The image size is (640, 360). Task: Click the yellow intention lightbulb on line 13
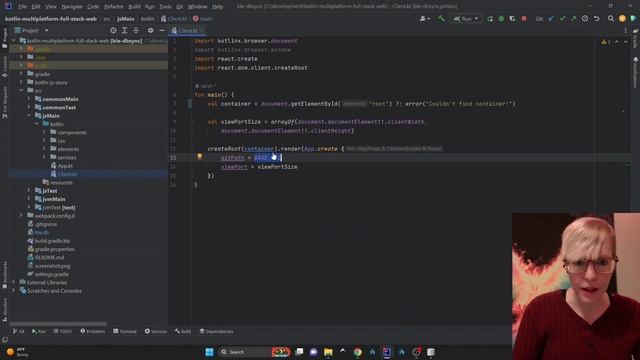click(200, 157)
